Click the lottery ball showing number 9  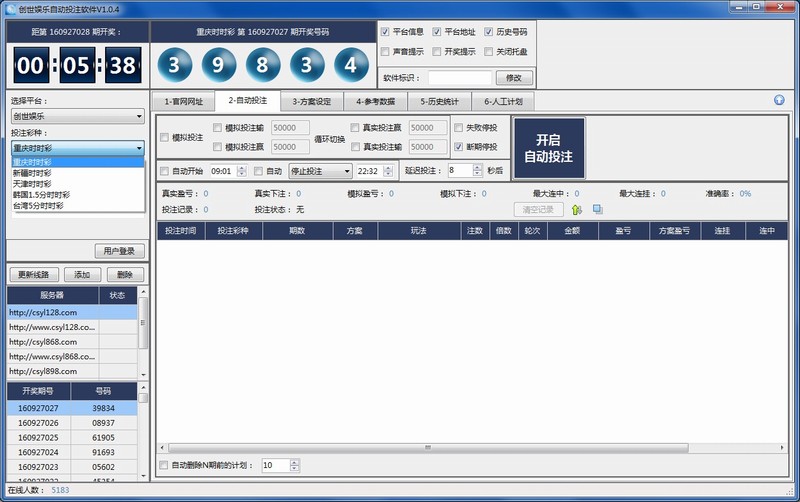coord(219,67)
